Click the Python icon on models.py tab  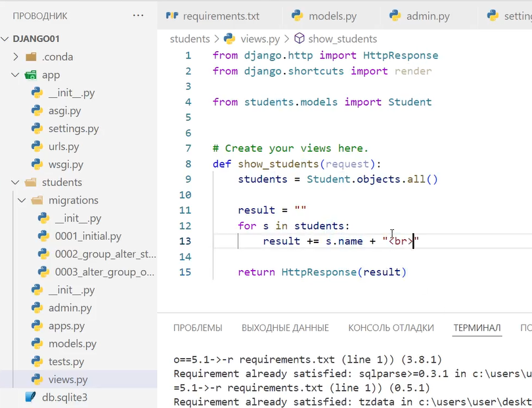(x=297, y=15)
